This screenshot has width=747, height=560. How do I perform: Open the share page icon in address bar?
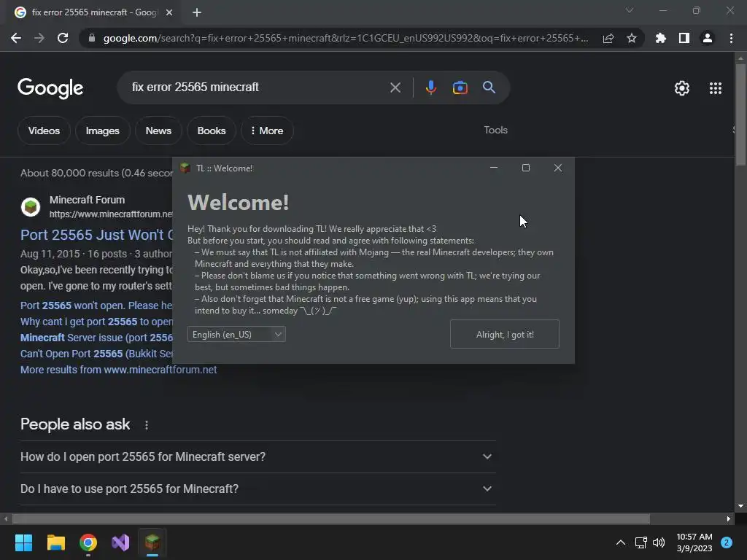pyautogui.click(x=608, y=39)
